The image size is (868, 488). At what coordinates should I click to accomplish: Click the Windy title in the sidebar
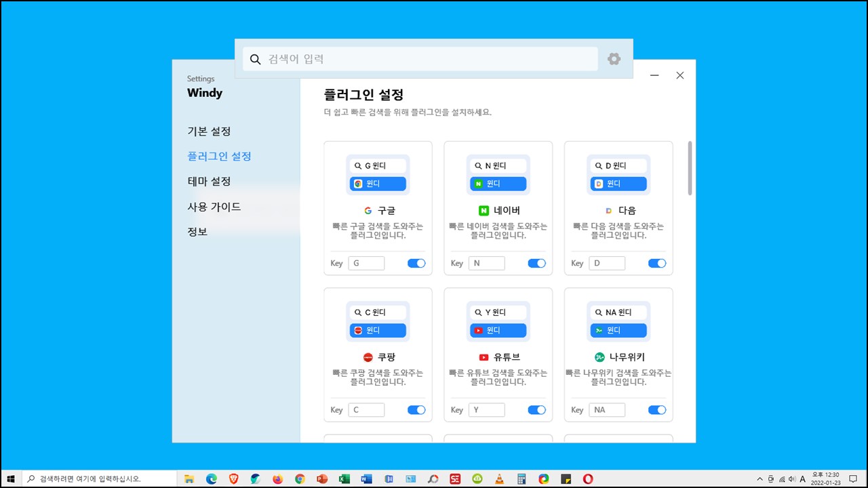205,93
